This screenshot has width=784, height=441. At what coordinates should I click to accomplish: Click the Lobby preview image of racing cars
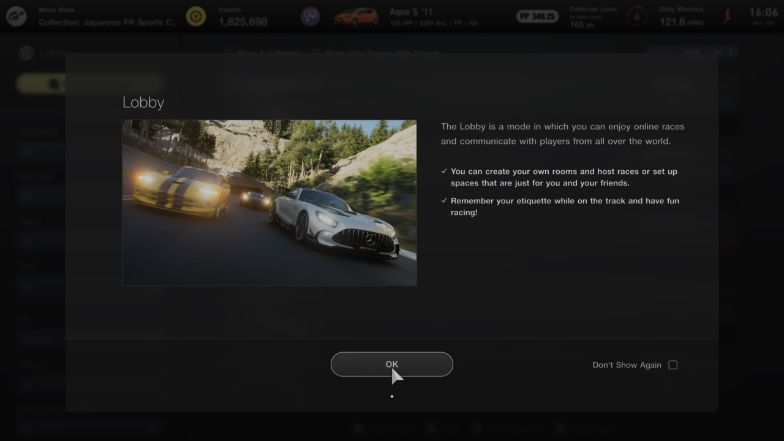pyautogui.click(x=270, y=202)
